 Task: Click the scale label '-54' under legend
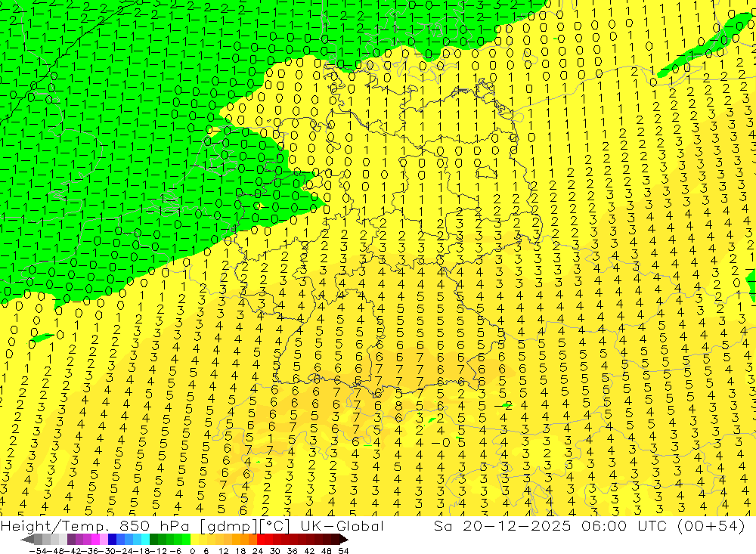38,551
